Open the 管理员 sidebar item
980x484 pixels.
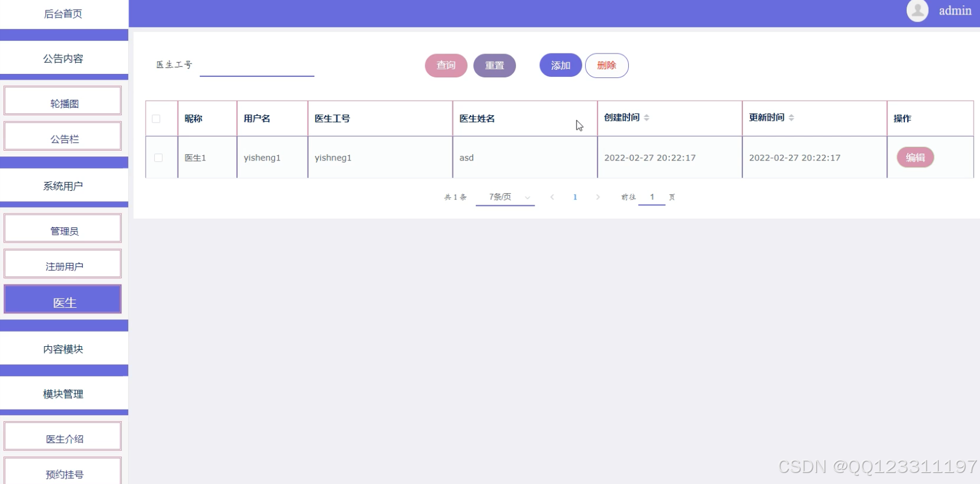(63, 229)
